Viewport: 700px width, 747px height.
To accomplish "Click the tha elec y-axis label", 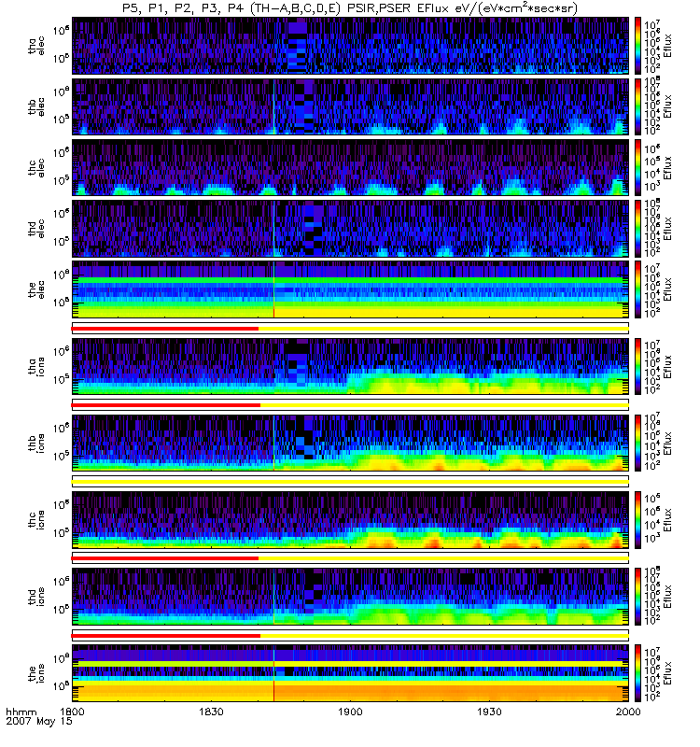I will (36, 46).
